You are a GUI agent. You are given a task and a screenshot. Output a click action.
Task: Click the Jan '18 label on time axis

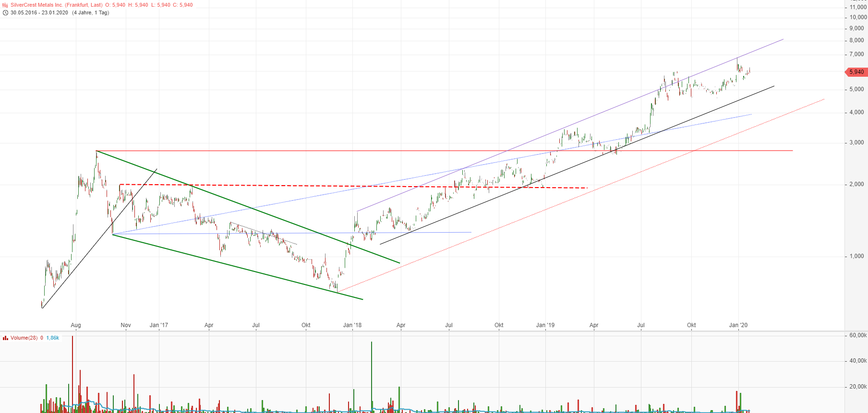tap(352, 325)
